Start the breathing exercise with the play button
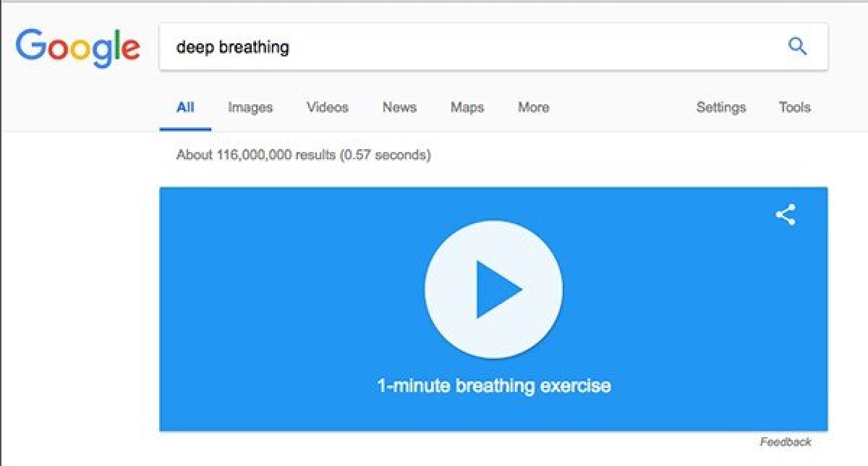This screenshot has height=466, width=868. 493,289
